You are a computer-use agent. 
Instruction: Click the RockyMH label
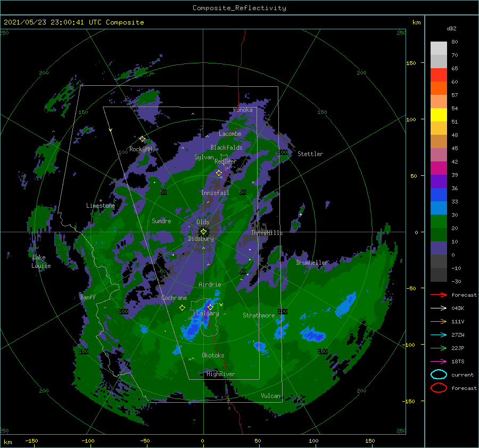pyautogui.click(x=141, y=149)
